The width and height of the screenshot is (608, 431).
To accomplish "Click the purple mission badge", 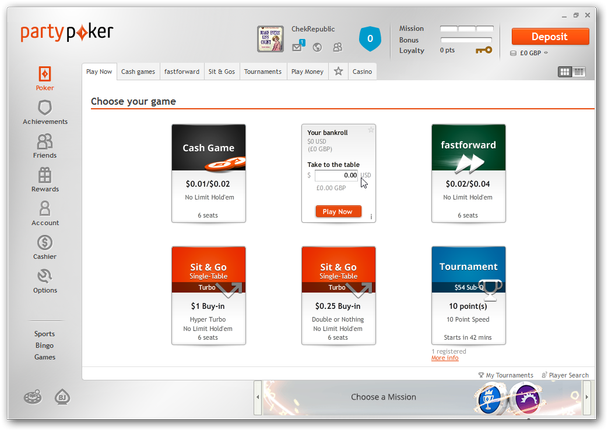I will pyautogui.click(x=526, y=398).
